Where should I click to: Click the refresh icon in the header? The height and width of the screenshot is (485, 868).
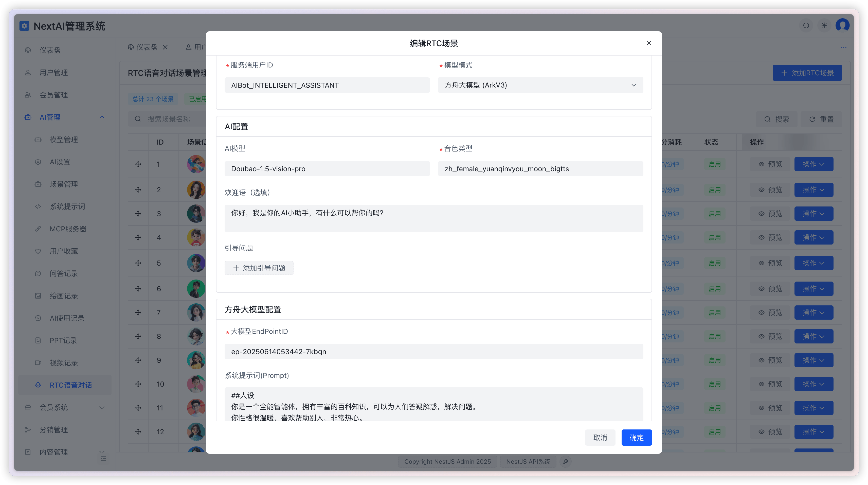pyautogui.click(x=806, y=25)
